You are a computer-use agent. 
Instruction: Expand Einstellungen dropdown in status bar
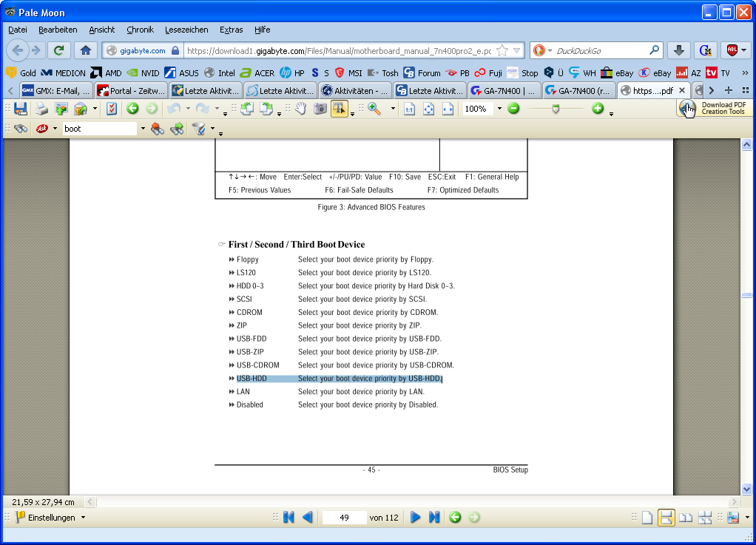(83, 518)
